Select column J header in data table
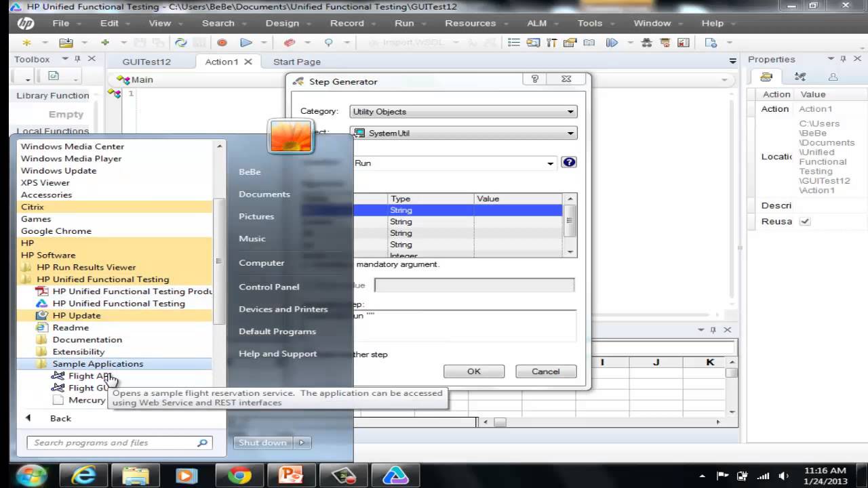868x488 pixels. 656,362
